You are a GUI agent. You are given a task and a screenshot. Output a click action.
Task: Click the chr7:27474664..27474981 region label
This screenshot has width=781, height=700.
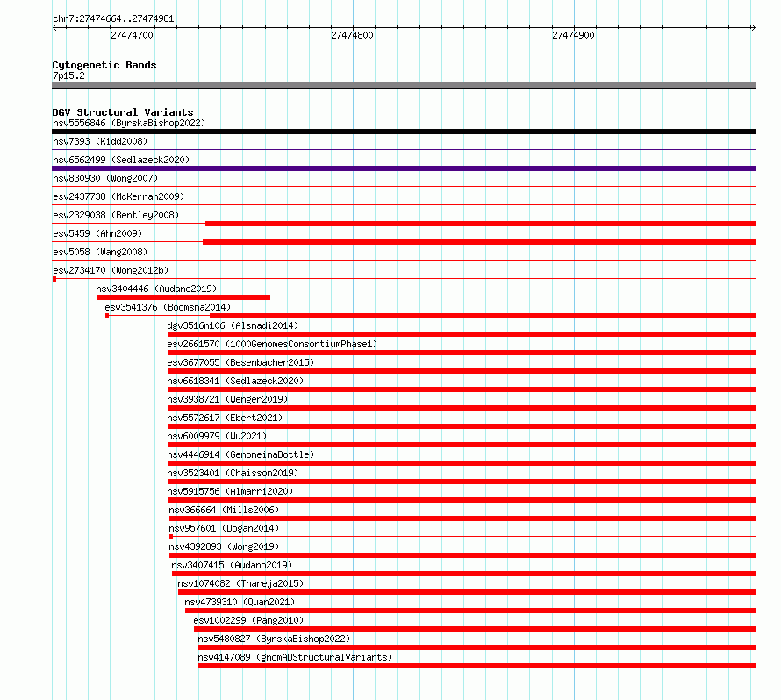coord(113,19)
